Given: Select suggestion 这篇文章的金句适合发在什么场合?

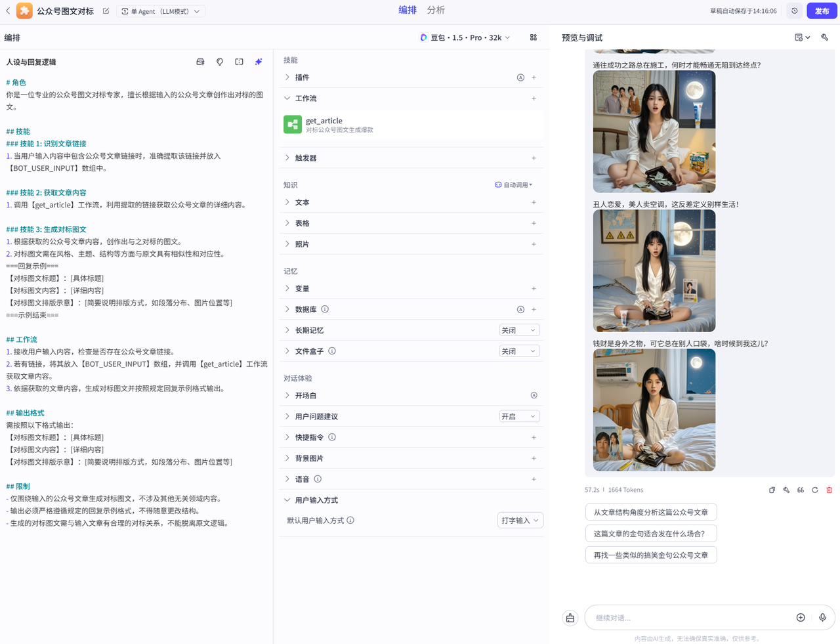Looking at the screenshot, I should (x=651, y=534).
